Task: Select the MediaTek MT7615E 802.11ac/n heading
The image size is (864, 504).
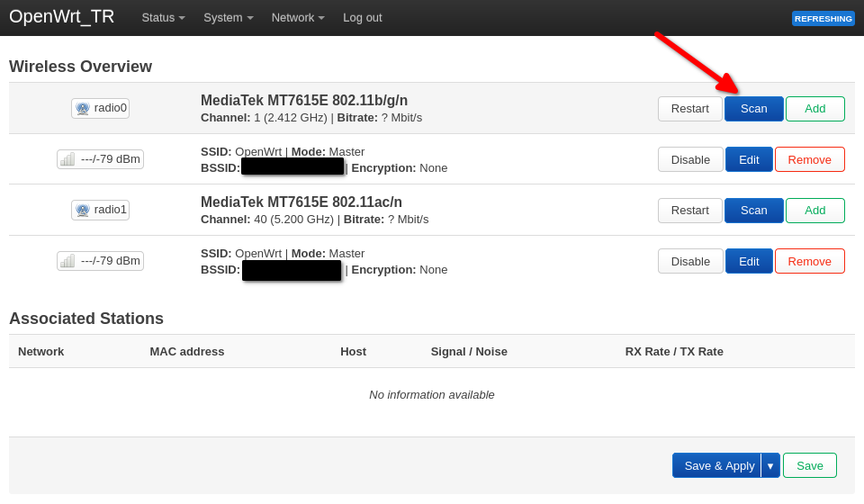Action: (x=301, y=202)
